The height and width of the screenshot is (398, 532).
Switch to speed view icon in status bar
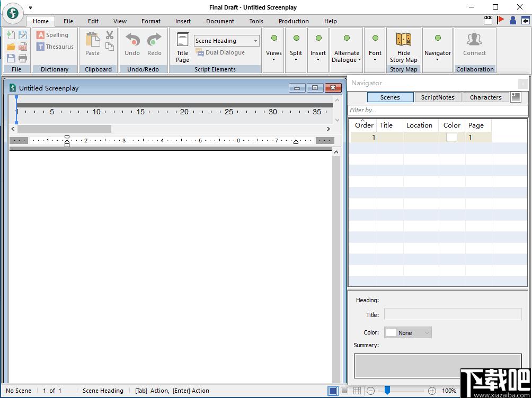pos(344,391)
